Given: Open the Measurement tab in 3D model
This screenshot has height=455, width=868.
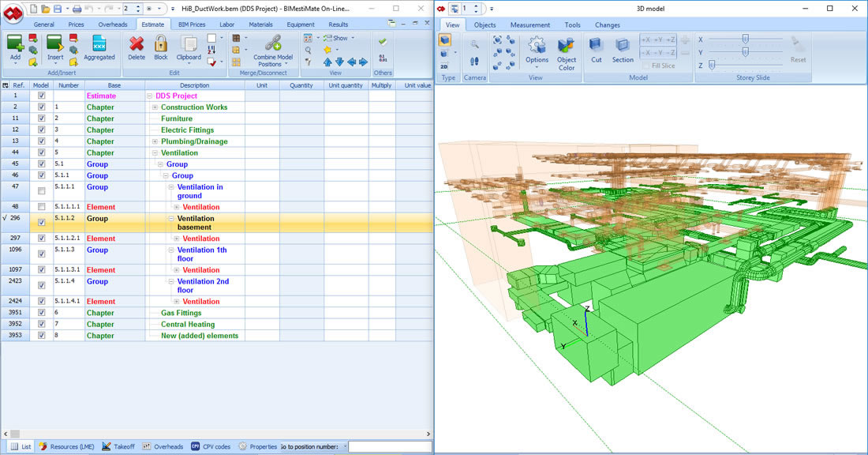Looking at the screenshot, I should (x=529, y=25).
